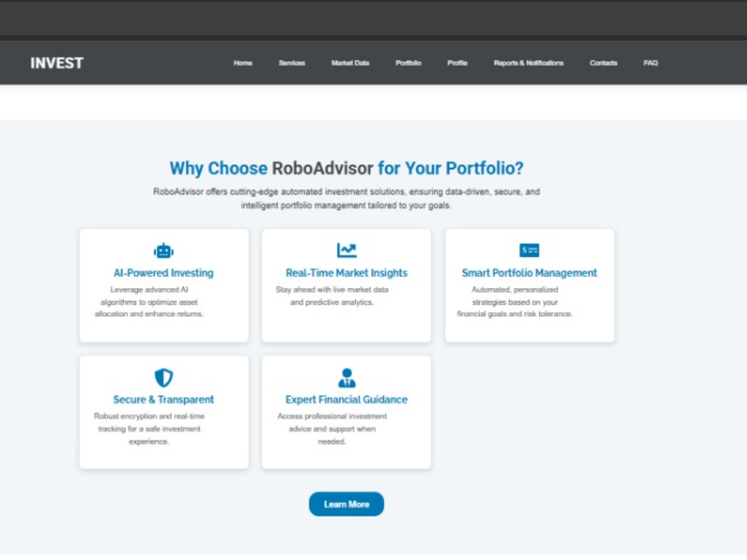Go to the Services page
Image resolution: width=747 pixels, height=560 pixels.
coord(291,63)
